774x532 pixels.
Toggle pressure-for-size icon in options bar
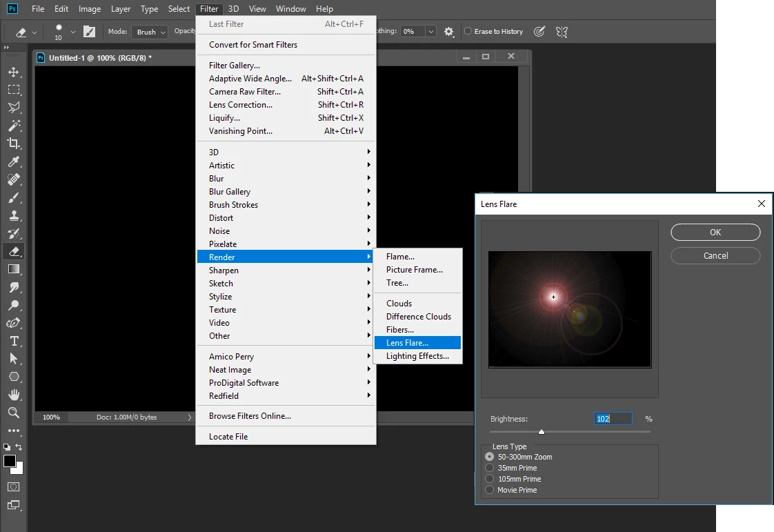[539, 32]
